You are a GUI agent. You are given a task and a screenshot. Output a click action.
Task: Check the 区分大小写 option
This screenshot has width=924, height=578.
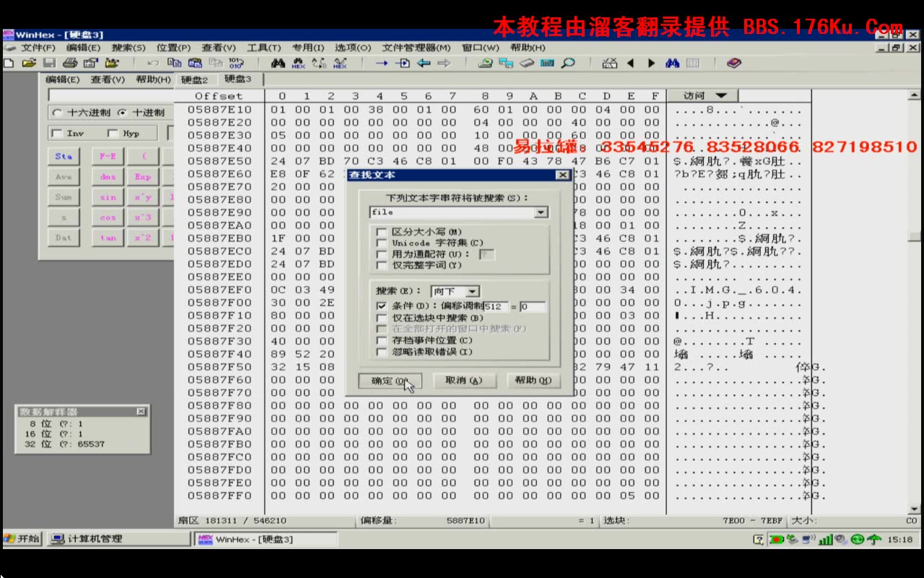coord(382,231)
